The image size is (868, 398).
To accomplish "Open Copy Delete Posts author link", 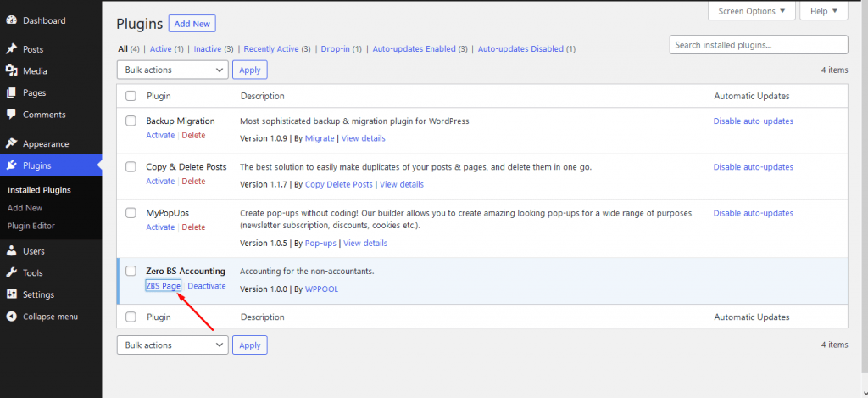I will [339, 185].
